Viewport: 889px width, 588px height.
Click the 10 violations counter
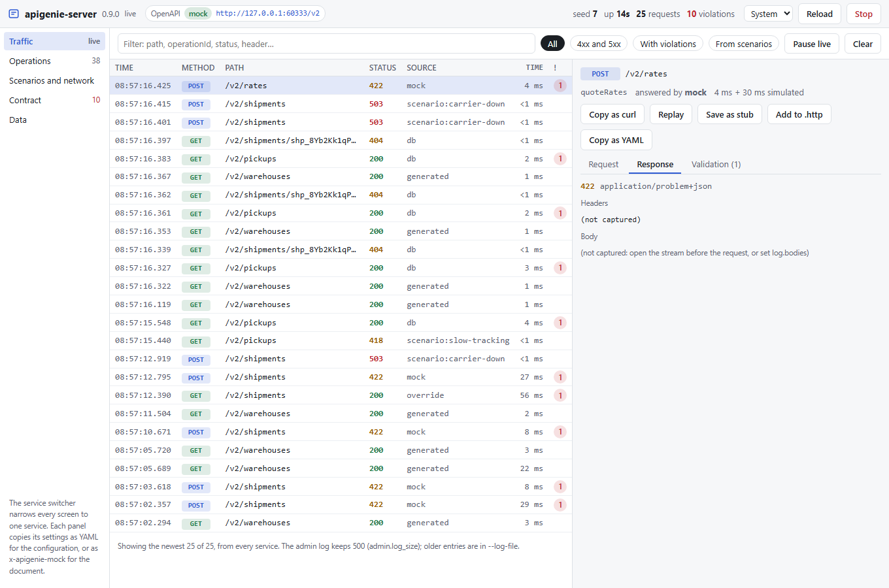coord(711,14)
